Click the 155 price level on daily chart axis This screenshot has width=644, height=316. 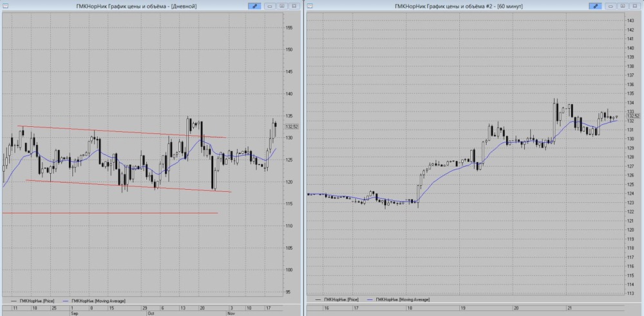click(289, 28)
